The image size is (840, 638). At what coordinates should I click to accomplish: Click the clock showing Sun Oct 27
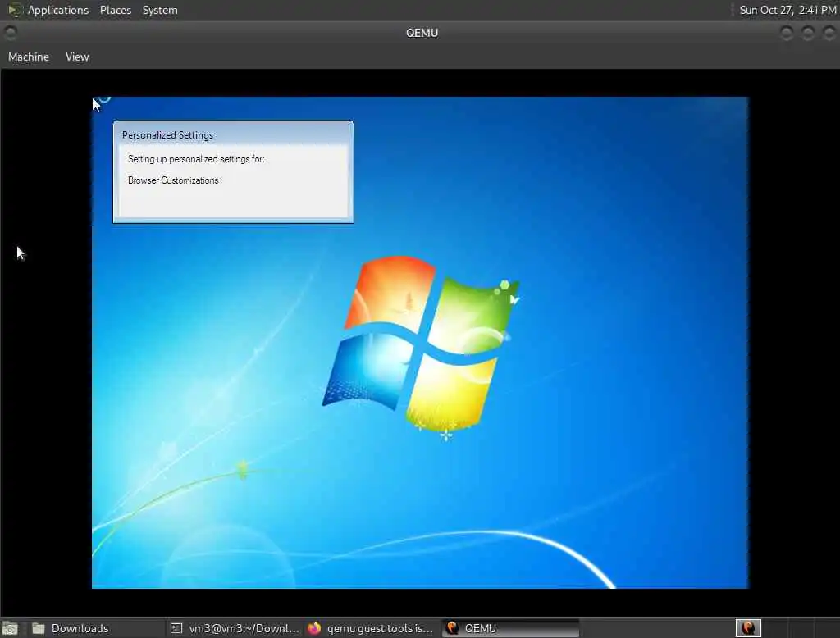point(787,10)
